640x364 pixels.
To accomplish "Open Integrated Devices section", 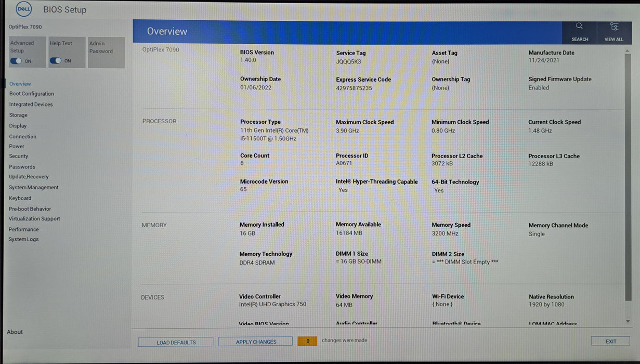I will (31, 105).
